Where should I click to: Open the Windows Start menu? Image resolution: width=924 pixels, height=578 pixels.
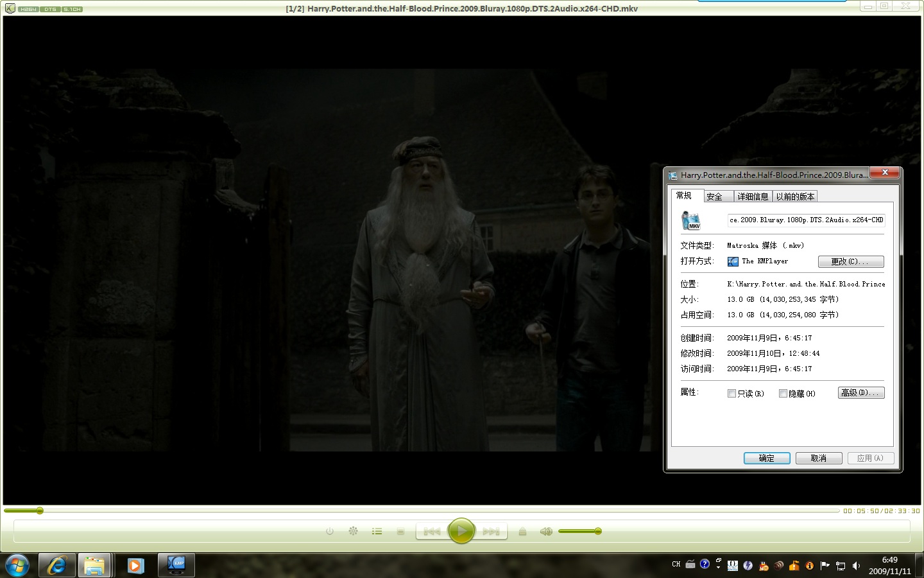pos(17,565)
